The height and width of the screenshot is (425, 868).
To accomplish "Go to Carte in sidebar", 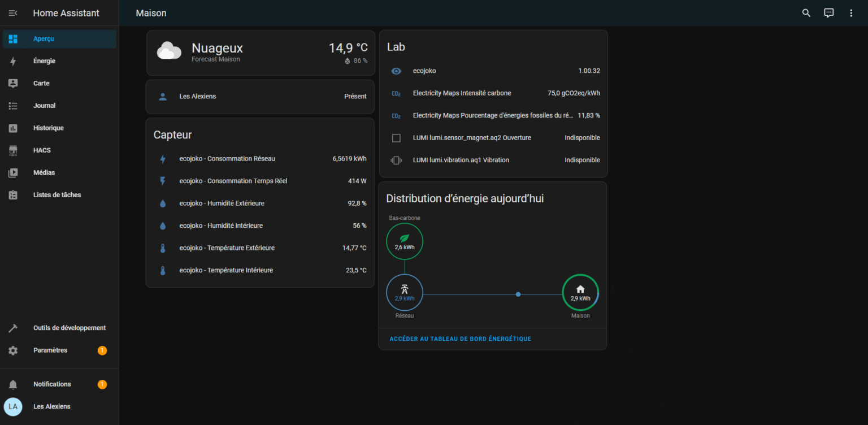I will coord(41,83).
